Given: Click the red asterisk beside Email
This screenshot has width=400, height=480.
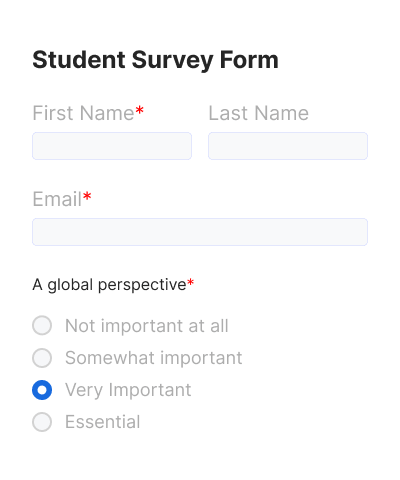Looking at the screenshot, I should pos(87,196).
